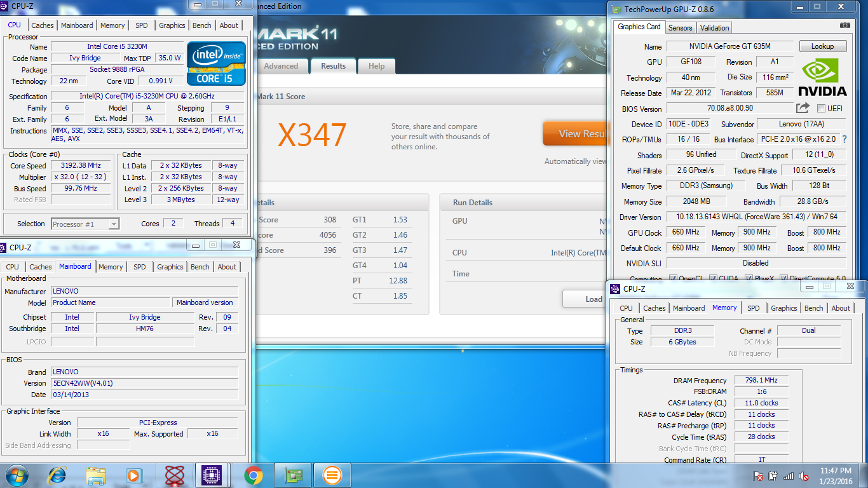This screenshot has height=488, width=868.
Task: Open SPD tab in the CPU-Z Memory window
Action: pyautogui.click(x=754, y=308)
